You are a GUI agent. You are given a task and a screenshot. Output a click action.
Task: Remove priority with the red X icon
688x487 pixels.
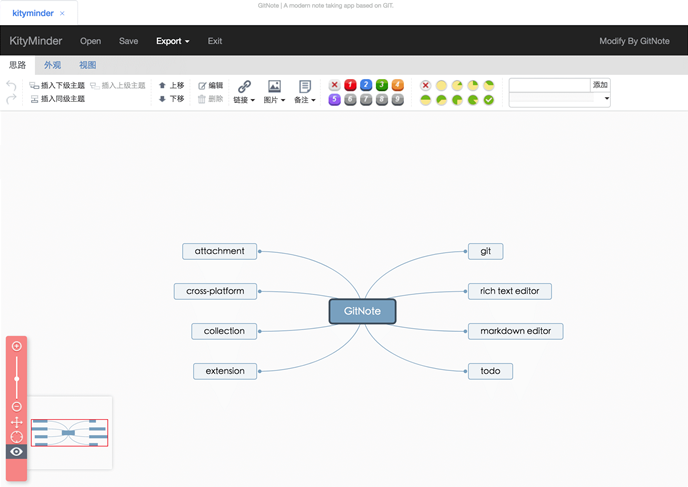coord(334,85)
